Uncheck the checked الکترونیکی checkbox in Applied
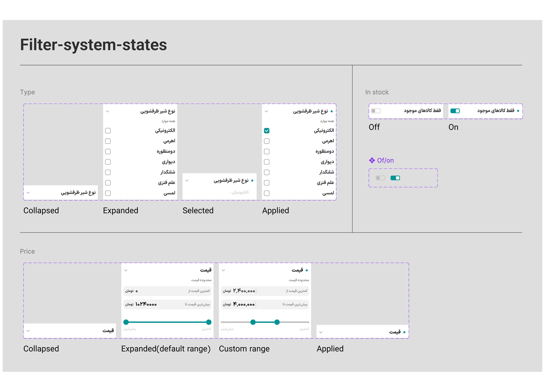545x392 pixels. tap(267, 131)
